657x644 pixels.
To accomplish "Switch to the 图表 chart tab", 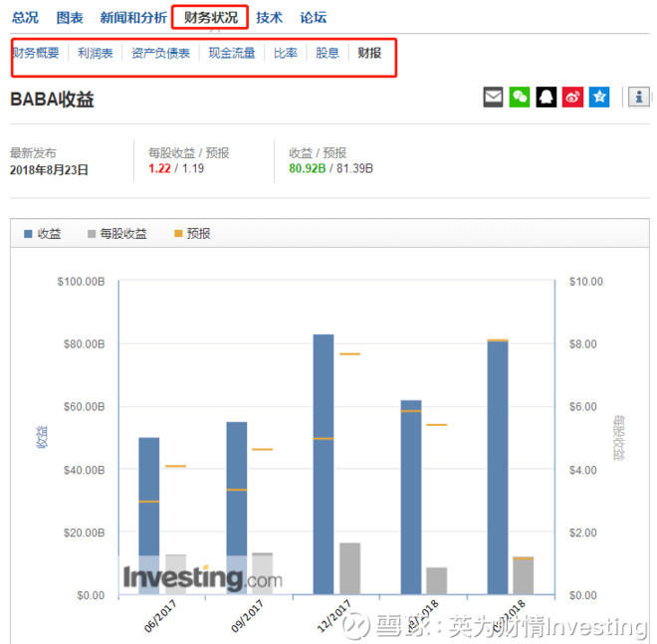I will pos(70,18).
